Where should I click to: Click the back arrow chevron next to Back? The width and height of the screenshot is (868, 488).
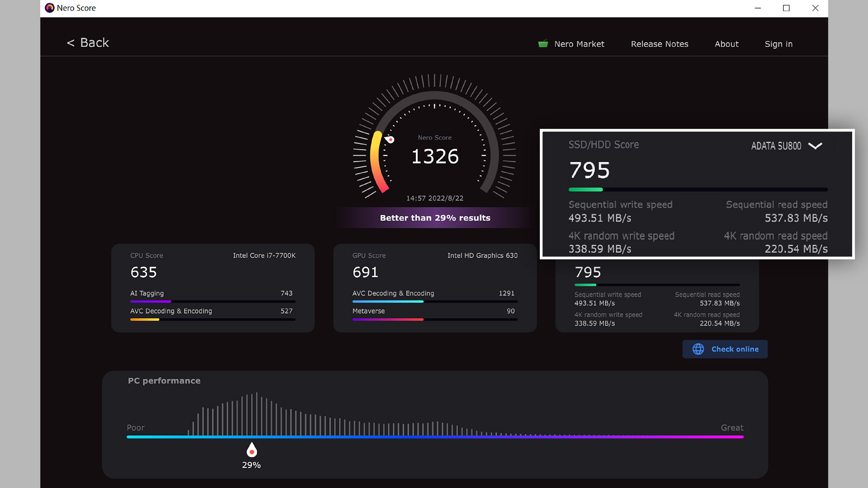pos(71,42)
